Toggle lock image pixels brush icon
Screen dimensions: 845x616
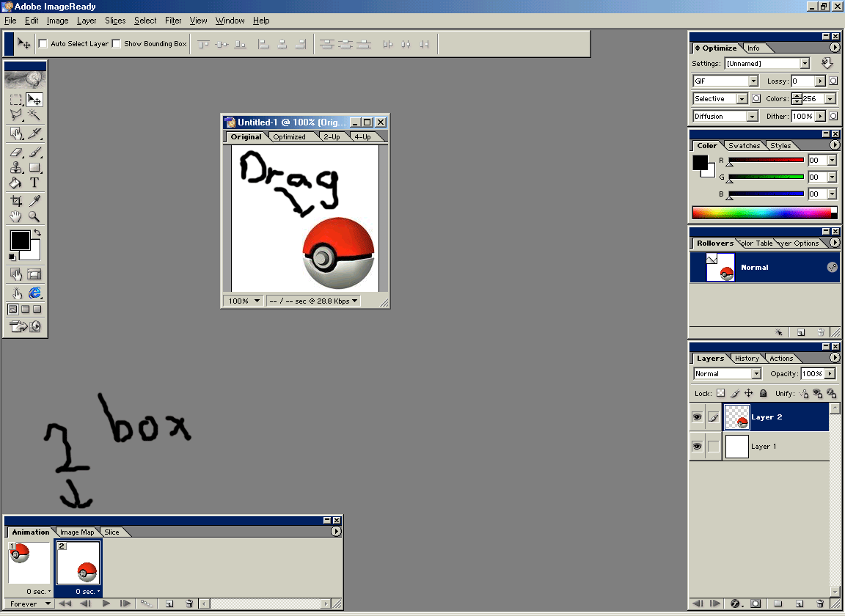(734, 393)
